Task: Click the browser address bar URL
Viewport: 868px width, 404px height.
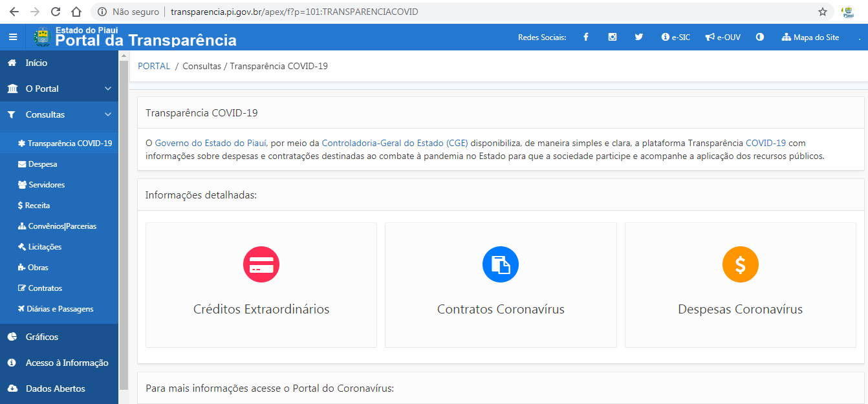Action: (294, 12)
